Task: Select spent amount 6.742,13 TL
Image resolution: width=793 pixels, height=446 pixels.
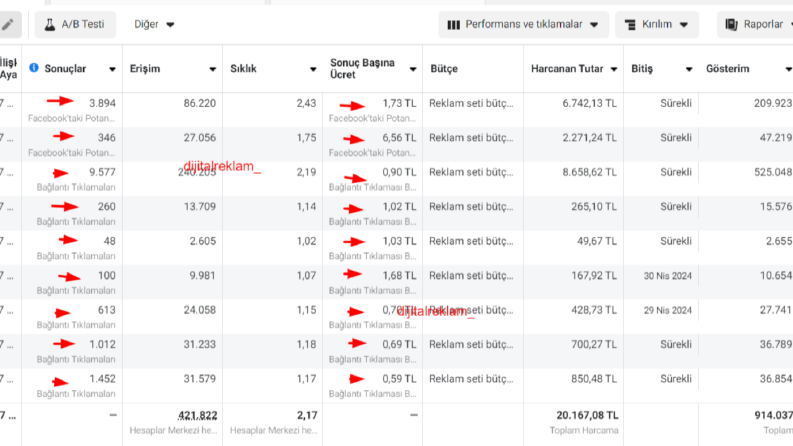Action: click(589, 103)
